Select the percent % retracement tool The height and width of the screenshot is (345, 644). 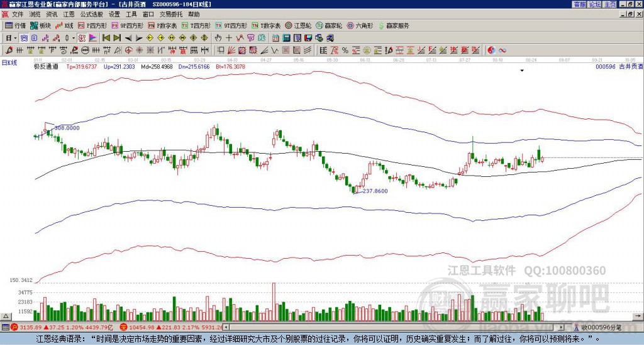(x=345, y=50)
